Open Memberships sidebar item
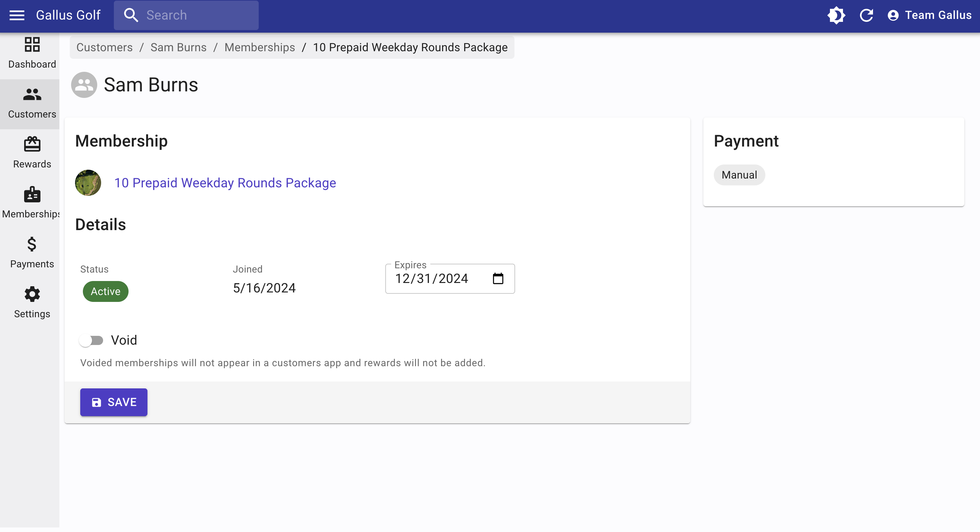 tap(32, 203)
